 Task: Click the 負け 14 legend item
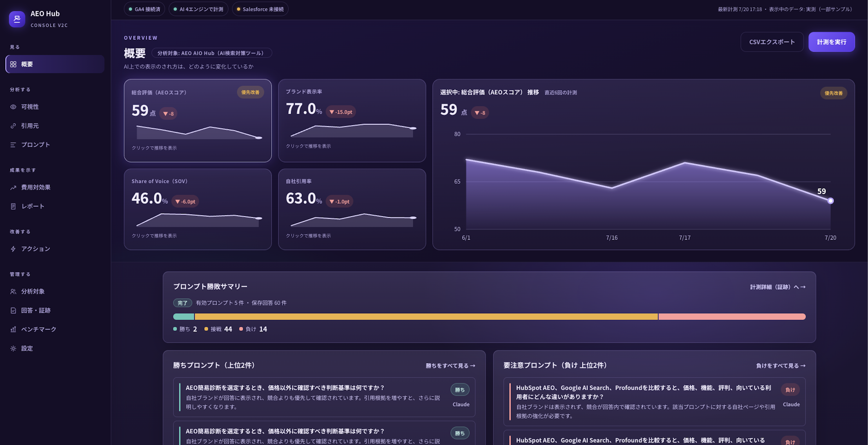253,329
